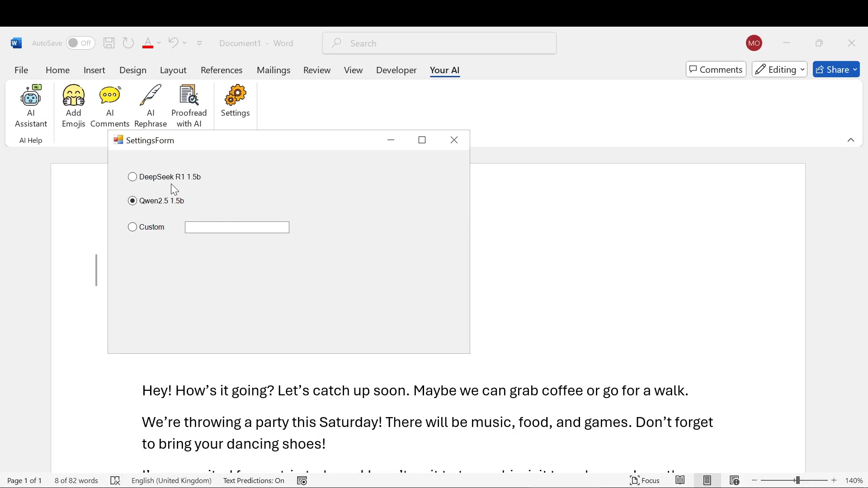Click the Your AI tab
Viewport: 868px width, 488px height.
[x=445, y=70]
